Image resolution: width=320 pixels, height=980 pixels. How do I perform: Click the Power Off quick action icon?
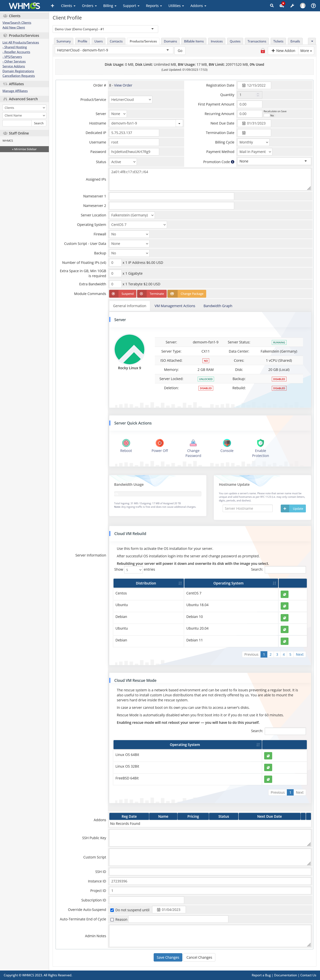[160, 442]
